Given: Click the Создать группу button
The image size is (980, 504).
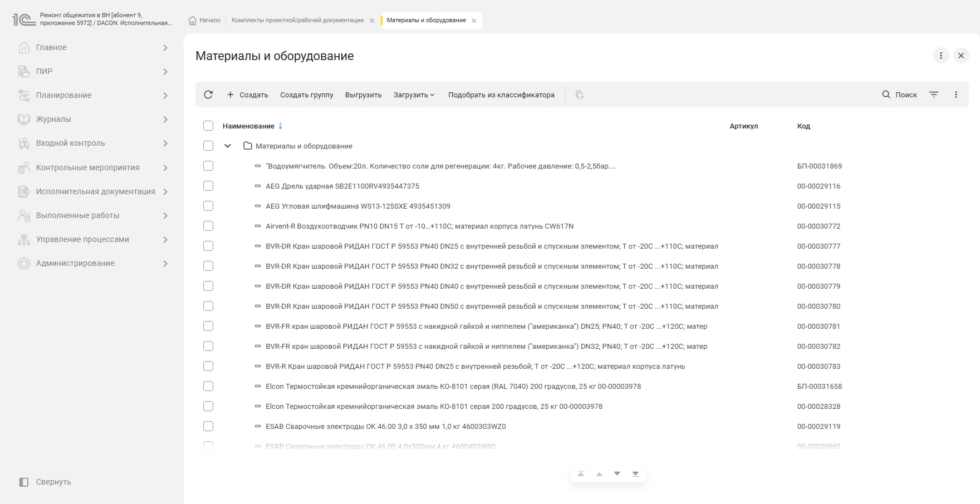Looking at the screenshot, I should pos(306,95).
